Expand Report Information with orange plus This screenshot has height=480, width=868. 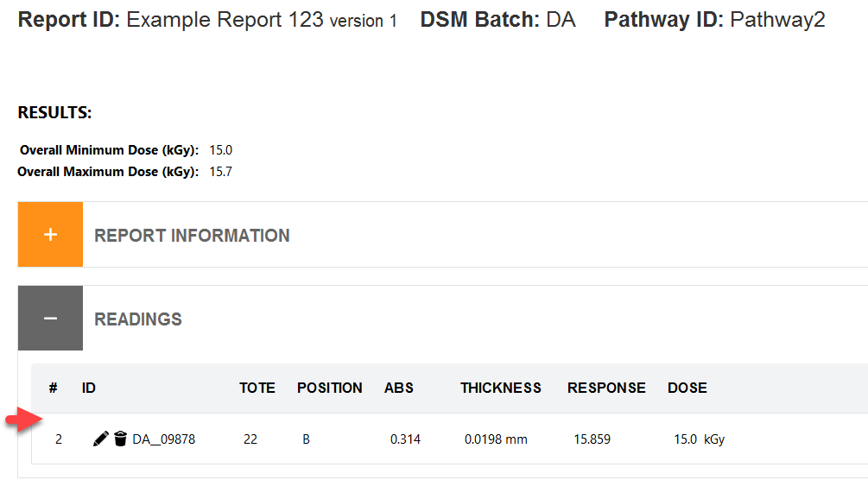(50, 235)
